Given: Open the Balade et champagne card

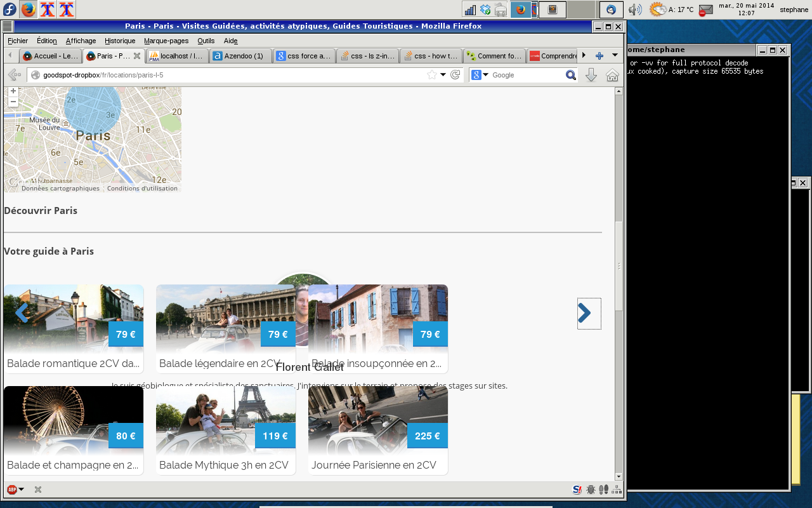Looking at the screenshot, I should tap(74, 431).
